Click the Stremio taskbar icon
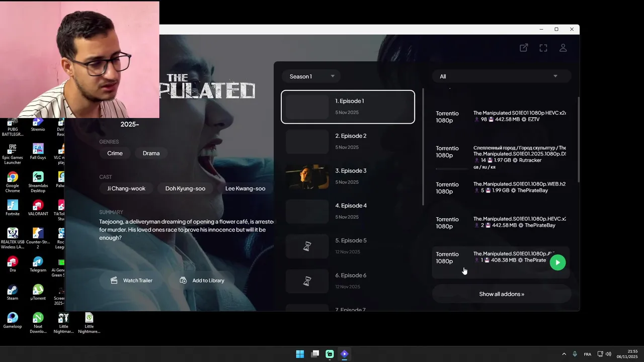644x362 pixels. pyautogui.click(x=344, y=354)
